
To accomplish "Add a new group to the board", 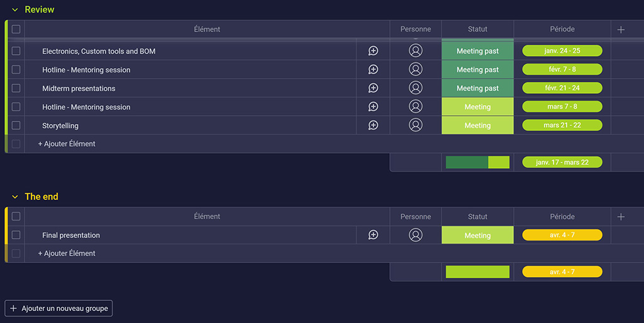I will (58, 309).
